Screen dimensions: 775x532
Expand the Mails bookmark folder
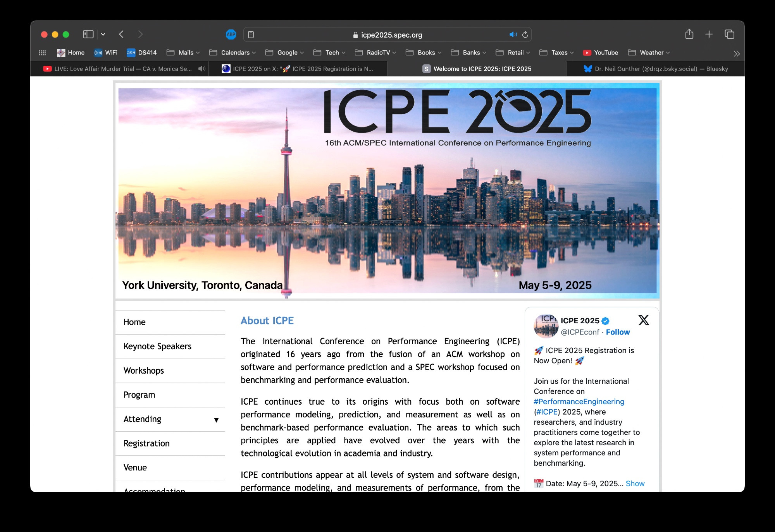tap(183, 53)
